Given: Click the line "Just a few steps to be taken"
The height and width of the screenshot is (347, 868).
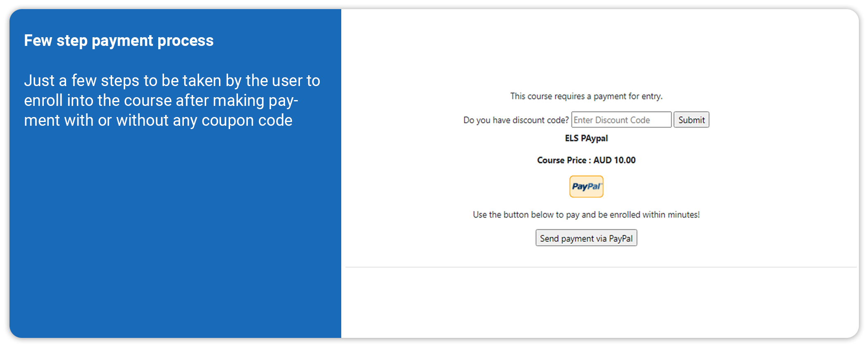Looking at the screenshot, I should coord(172,81).
